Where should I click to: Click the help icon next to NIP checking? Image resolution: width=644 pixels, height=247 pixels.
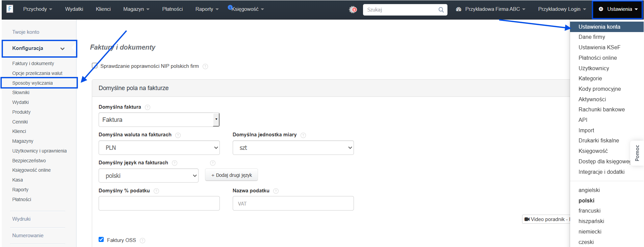coord(205,66)
